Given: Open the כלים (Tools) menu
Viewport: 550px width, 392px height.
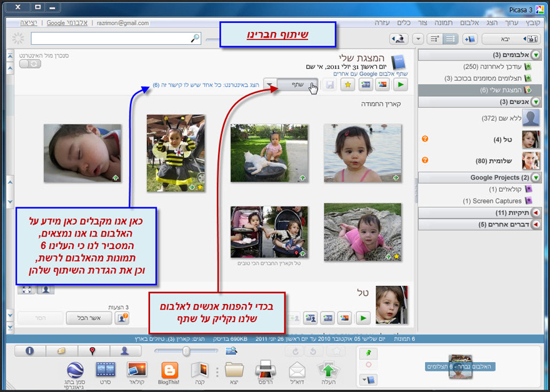Looking at the screenshot, I should [404, 22].
